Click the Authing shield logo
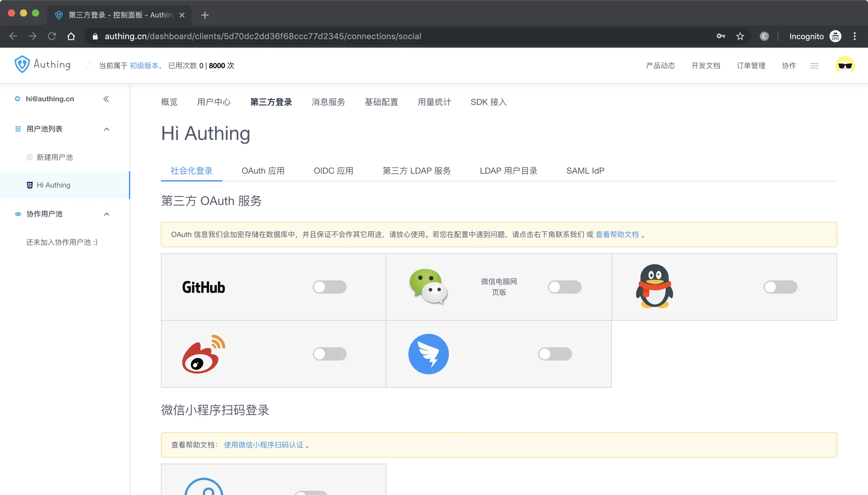This screenshot has height=495, width=868. (22, 65)
